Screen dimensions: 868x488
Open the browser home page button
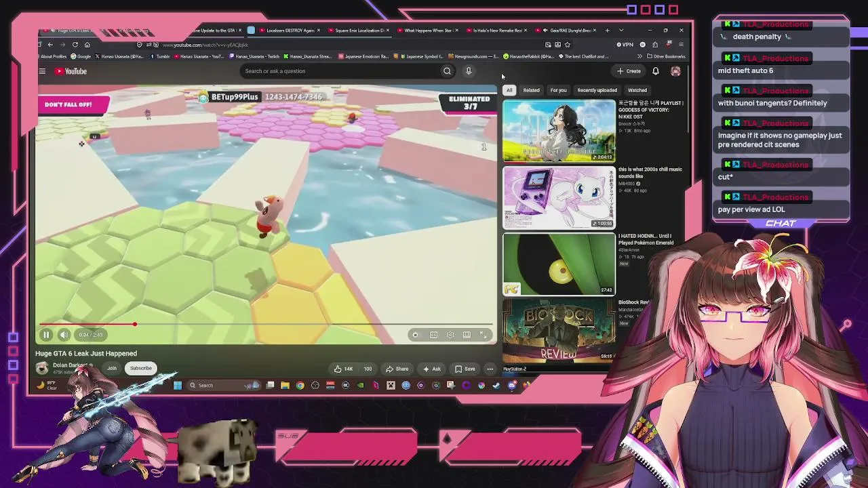87,45
